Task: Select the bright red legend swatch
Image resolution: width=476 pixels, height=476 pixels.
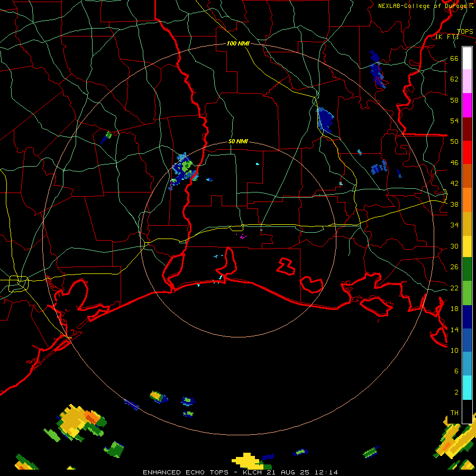Action: (x=467, y=152)
